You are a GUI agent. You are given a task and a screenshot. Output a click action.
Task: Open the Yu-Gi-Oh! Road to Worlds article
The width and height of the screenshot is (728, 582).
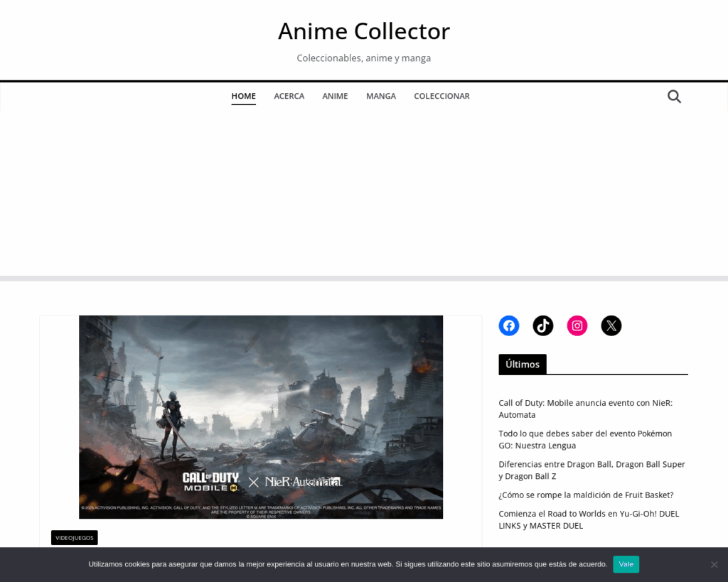589,519
